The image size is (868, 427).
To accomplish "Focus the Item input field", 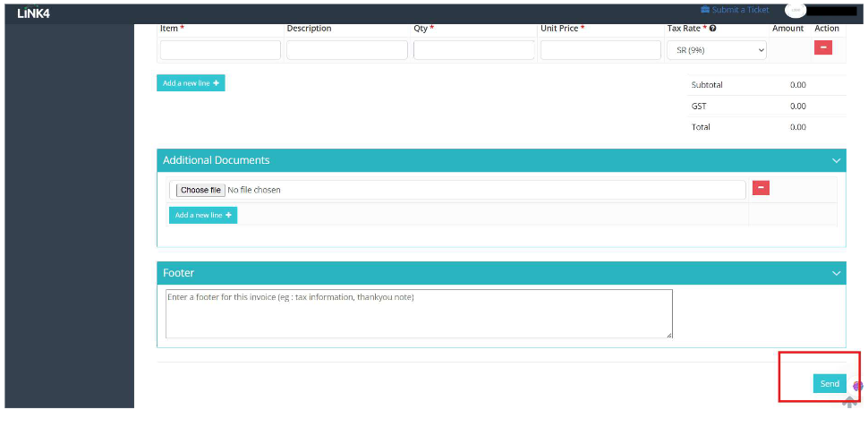I will pos(220,50).
